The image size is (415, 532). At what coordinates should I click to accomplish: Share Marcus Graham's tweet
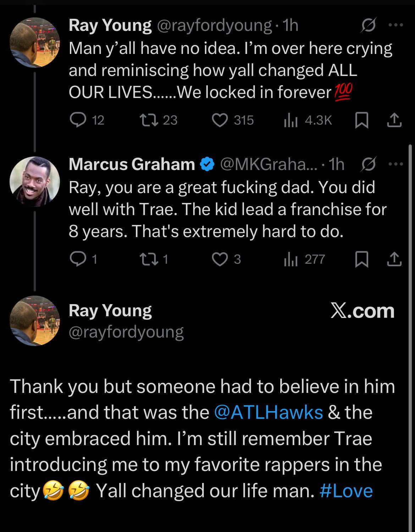click(394, 260)
